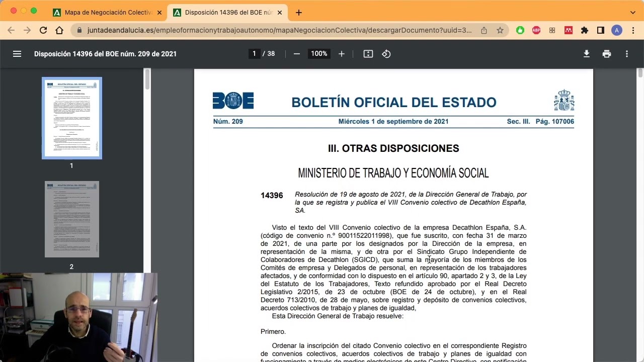Image resolution: width=644 pixels, height=362 pixels.
Task: Click the "MINISTERIO DE TRABAJO Y ECONOMÍA SOCIAL" heading
Action: tap(393, 173)
